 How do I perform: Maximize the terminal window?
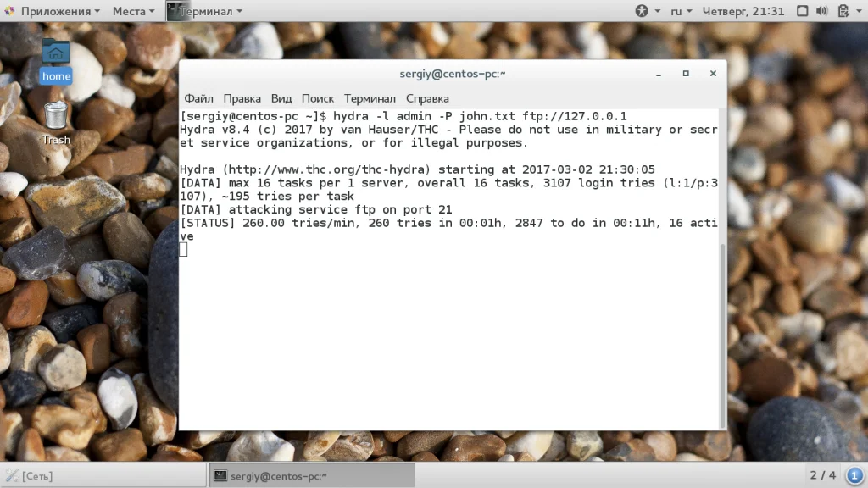(x=686, y=74)
